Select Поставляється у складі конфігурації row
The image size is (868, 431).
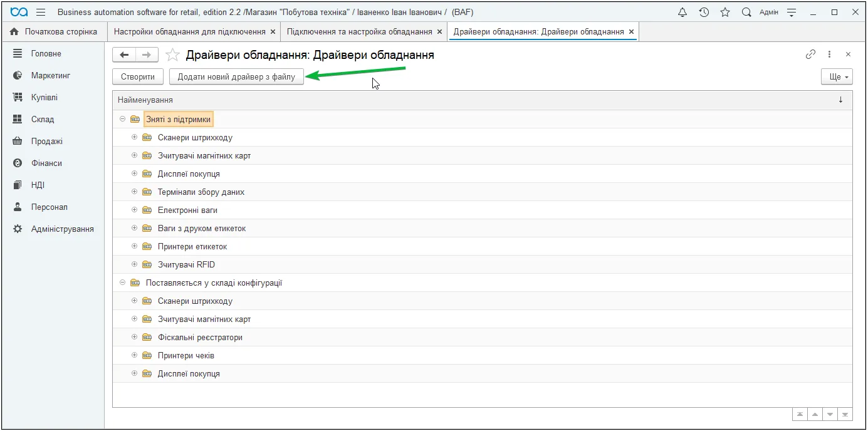click(483, 283)
